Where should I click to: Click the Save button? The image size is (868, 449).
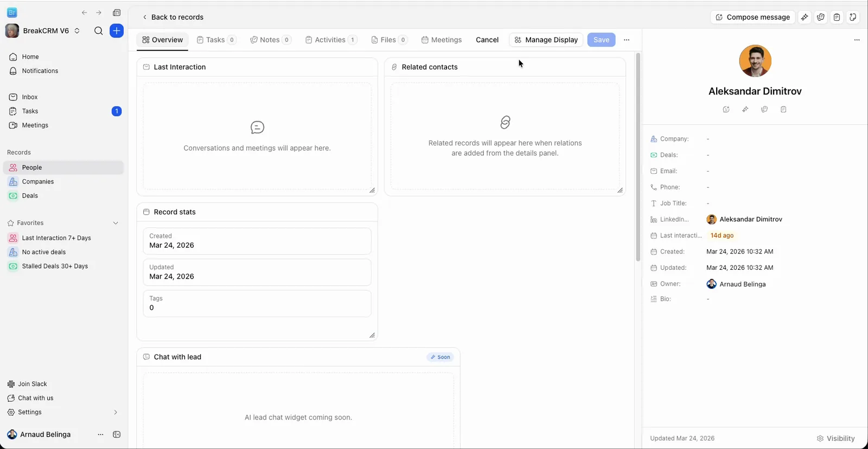click(601, 40)
